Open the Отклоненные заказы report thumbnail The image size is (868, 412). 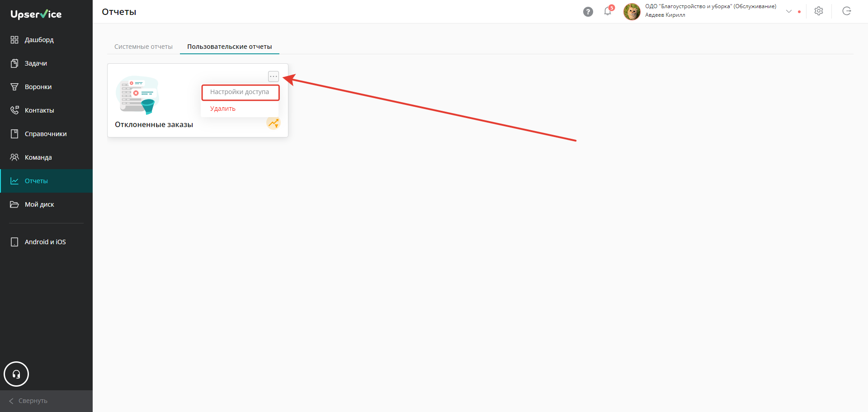tap(137, 95)
